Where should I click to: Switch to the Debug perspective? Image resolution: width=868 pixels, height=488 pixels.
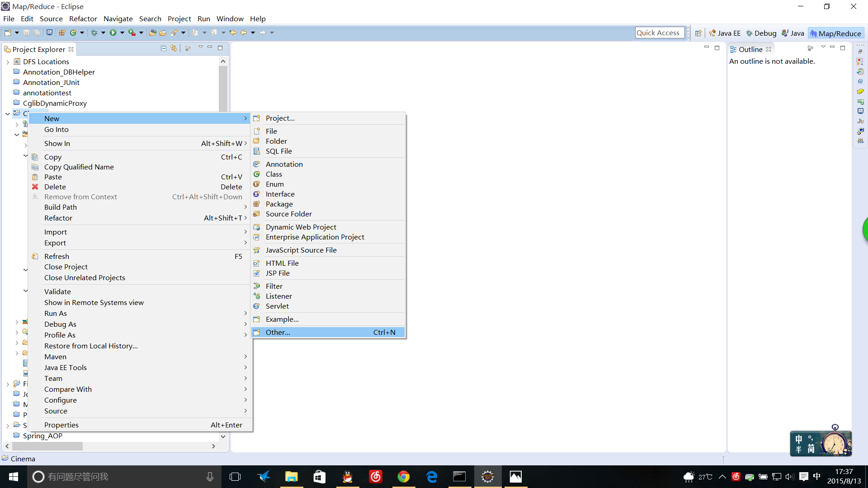coord(761,33)
